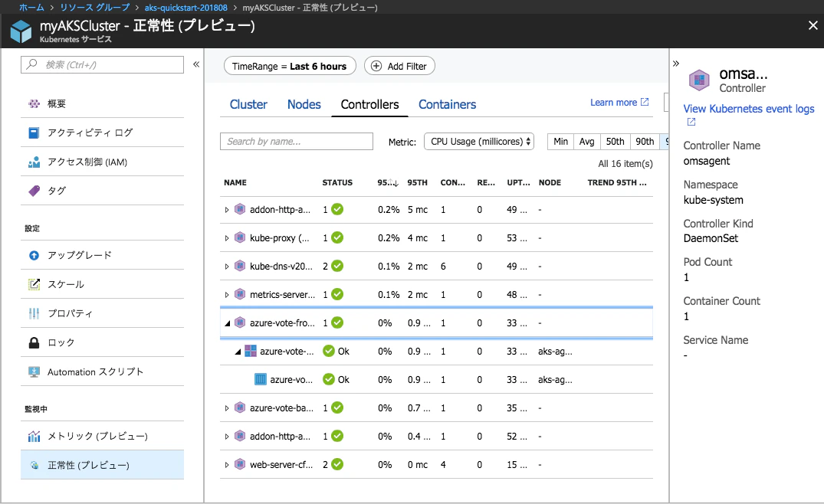Image resolution: width=824 pixels, height=504 pixels.
Task: Collapse the azure-vote-front controller row
Action: (227, 323)
